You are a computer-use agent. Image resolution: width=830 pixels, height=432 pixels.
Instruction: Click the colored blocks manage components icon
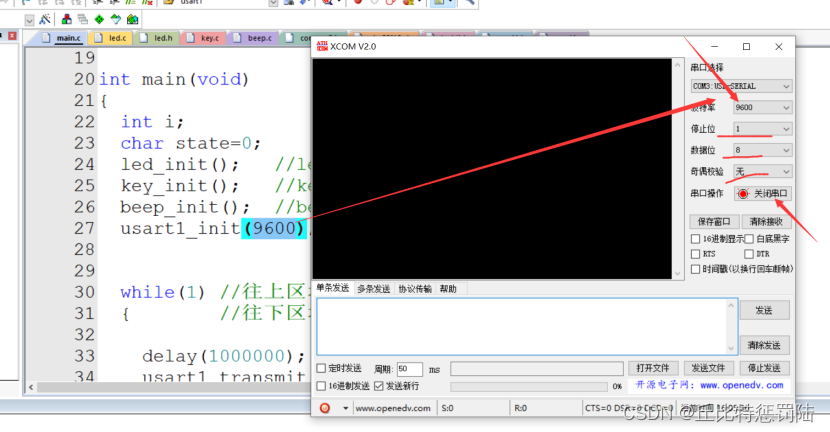pyautogui.click(x=67, y=20)
